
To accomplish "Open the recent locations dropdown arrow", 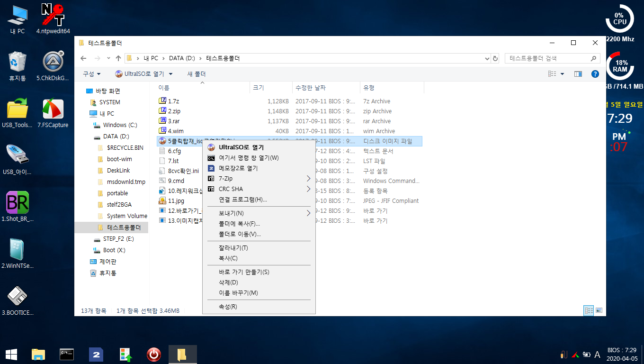I will pyautogui.click(x=107, y=58).
